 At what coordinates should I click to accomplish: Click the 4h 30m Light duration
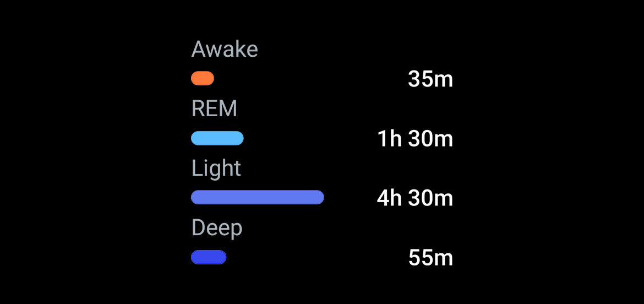click(x=415, y=198)
